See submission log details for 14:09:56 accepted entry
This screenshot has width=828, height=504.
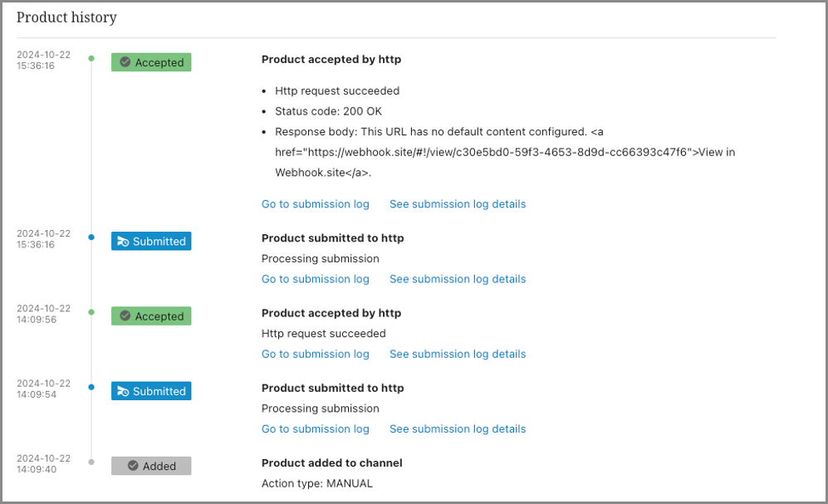[x=458, y=354]
